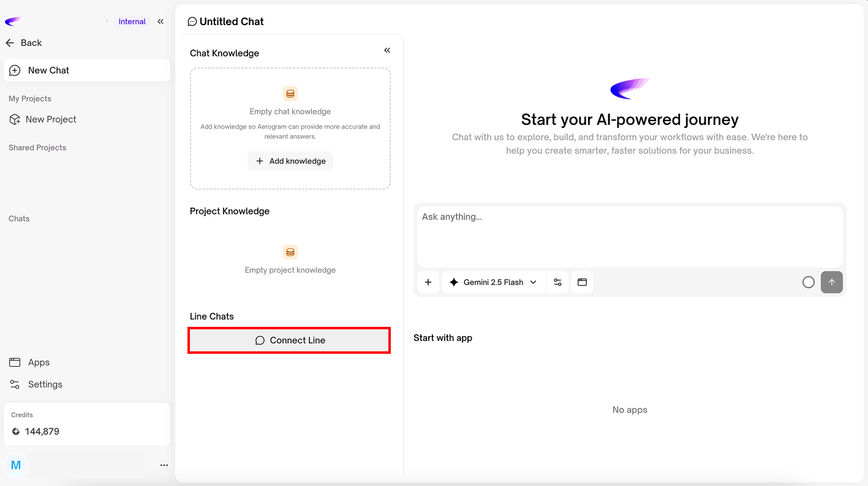
Task: Click the apps window icon beside sliders
Action: pos(582,282)
